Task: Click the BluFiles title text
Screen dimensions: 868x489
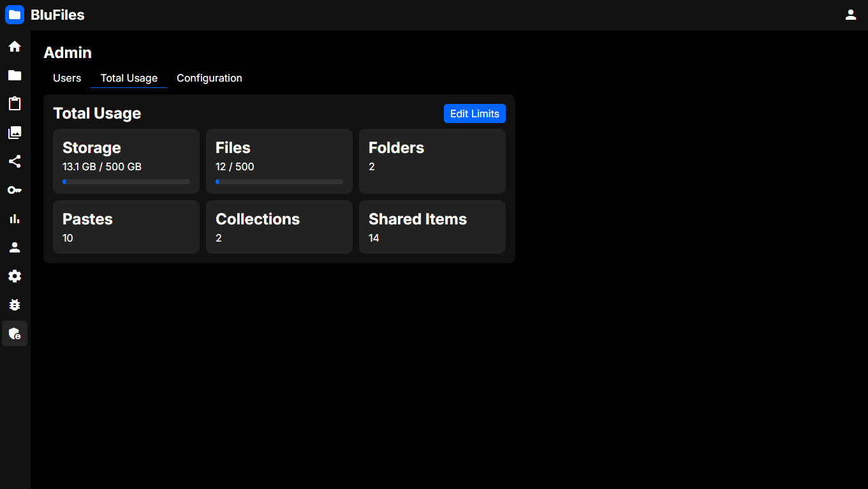Action: pos(57,15)
